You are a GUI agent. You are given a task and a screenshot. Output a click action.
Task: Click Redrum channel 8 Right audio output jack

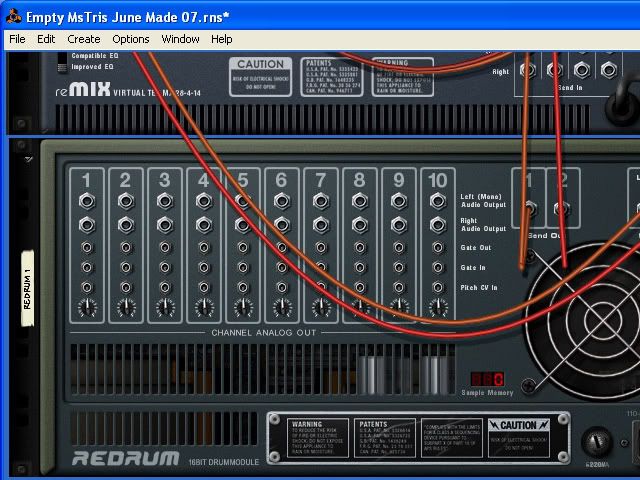pyautogui.click(x=360, y=225)
